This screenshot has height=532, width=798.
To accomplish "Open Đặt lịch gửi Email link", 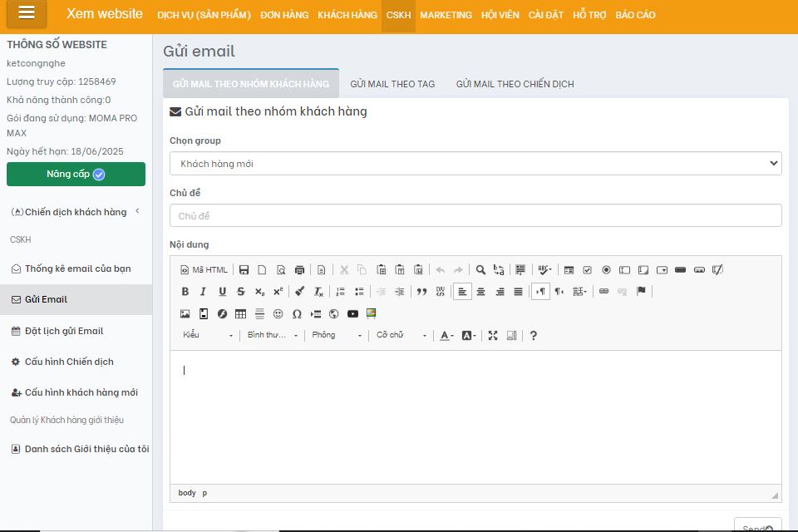I will click(64, 331).
